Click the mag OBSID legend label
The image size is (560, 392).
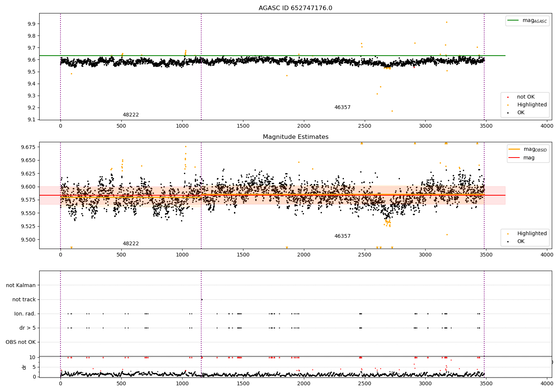click(x=535, y=150)
